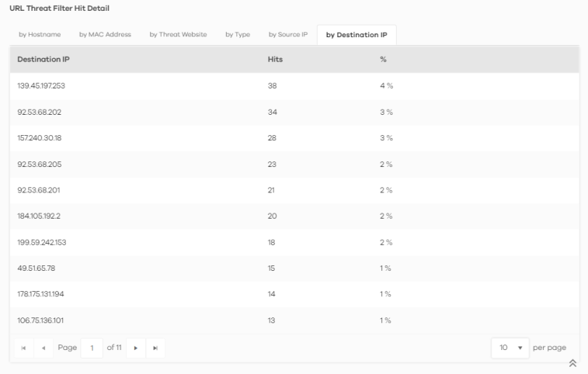588x374 pixels.
Task: Switch to the by MAC Address tab
Action: [105, 34]
